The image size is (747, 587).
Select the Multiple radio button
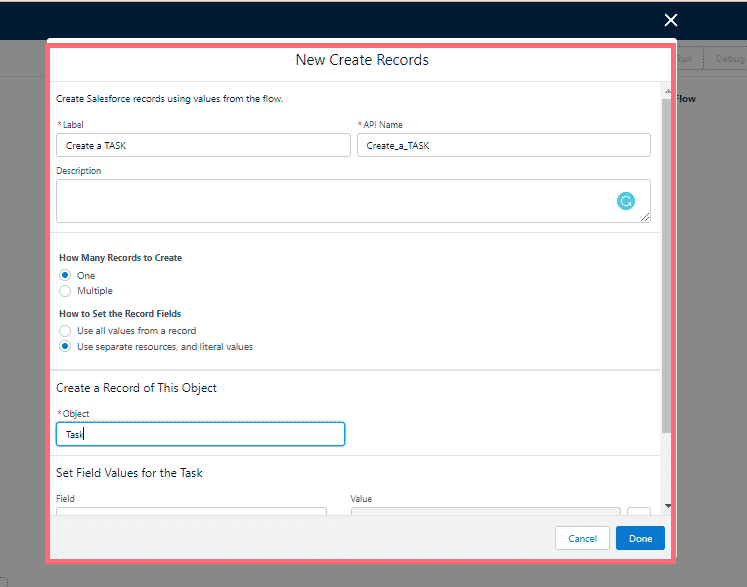pyautogui.click(x=66, y=291)
